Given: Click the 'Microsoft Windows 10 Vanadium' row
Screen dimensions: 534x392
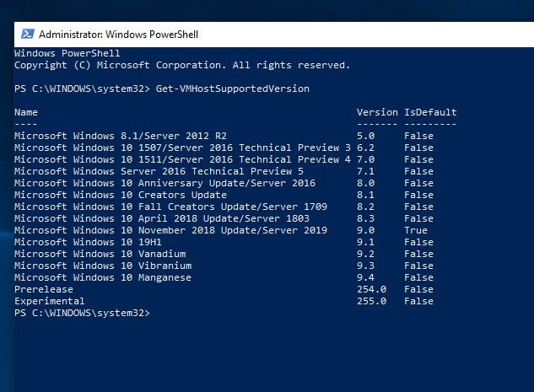Looking at the screenshot, I should tap(100, 254).
